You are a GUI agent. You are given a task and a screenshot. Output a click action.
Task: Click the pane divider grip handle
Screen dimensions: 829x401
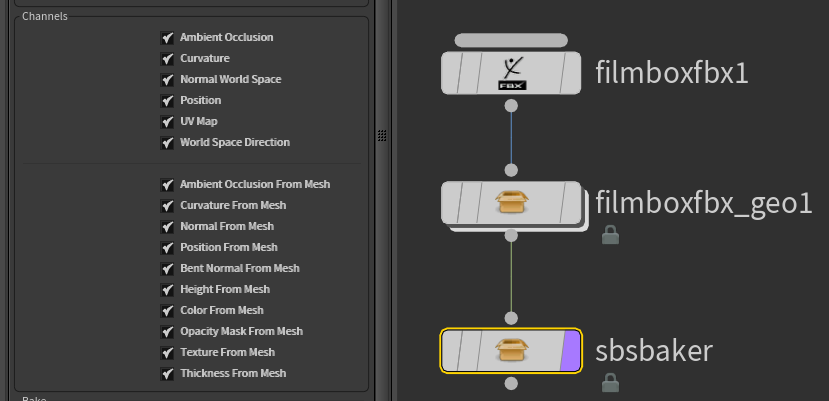tap(382, 135)
